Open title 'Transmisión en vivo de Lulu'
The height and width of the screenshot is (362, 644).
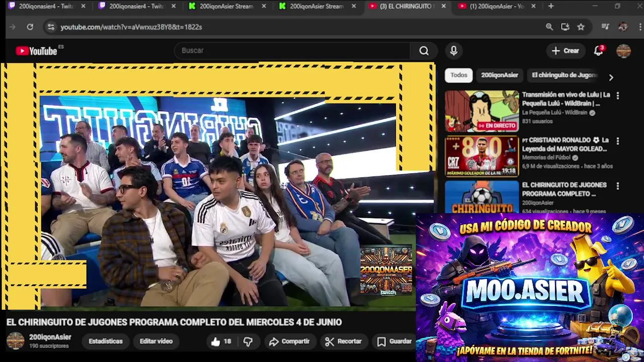(566, 99)
